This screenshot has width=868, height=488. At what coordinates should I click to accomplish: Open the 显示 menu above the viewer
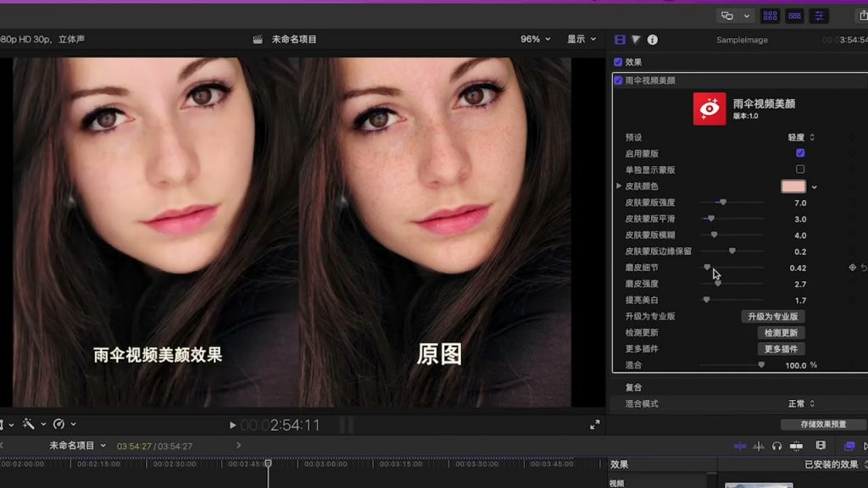(580, 39)
